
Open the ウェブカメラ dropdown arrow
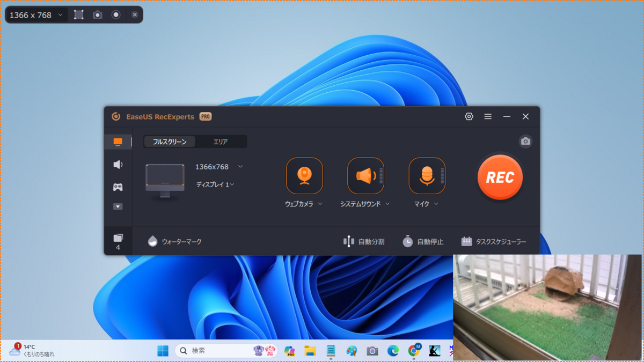click(x=320, y=204)
